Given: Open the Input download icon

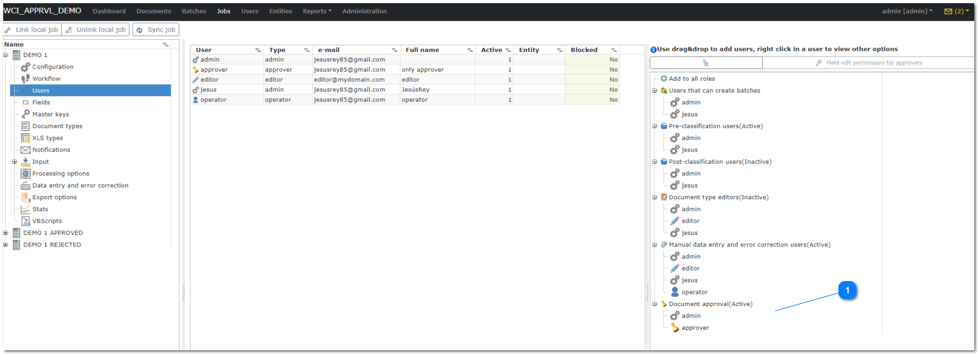Looking at the screenshot, I should (x=26, y=161).
